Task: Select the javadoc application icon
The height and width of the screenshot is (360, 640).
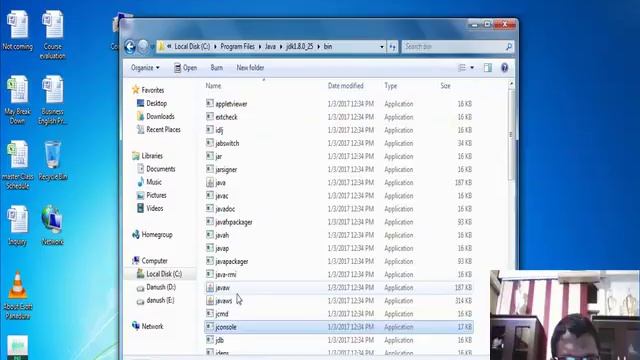Action: point(210,209)
